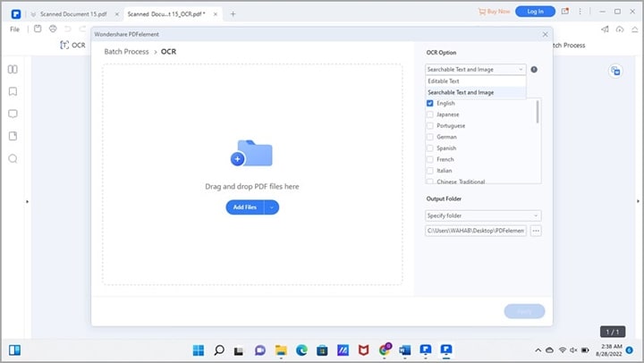
Task: Open Microsoft Edge from taskbar
Action: point(302,350)
